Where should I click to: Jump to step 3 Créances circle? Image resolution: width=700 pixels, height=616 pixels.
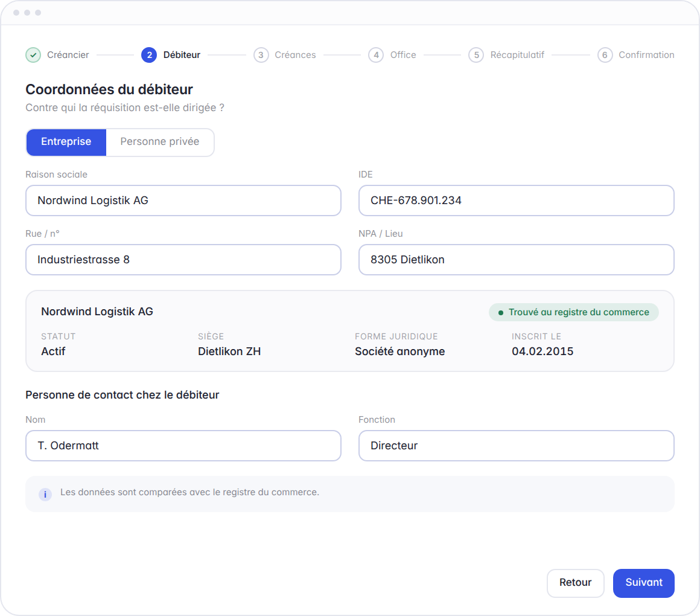(261, 55)
